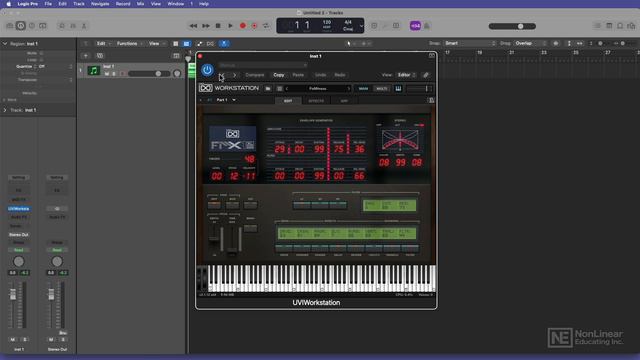Fast forward the transport
Viewport: 640px width, 360px height.
point(206,26)
